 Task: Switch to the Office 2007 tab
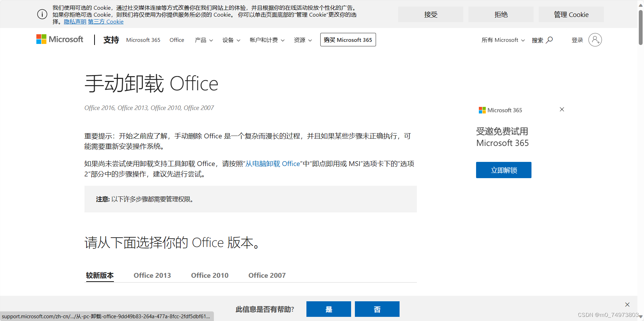click(x=267, y=275)
